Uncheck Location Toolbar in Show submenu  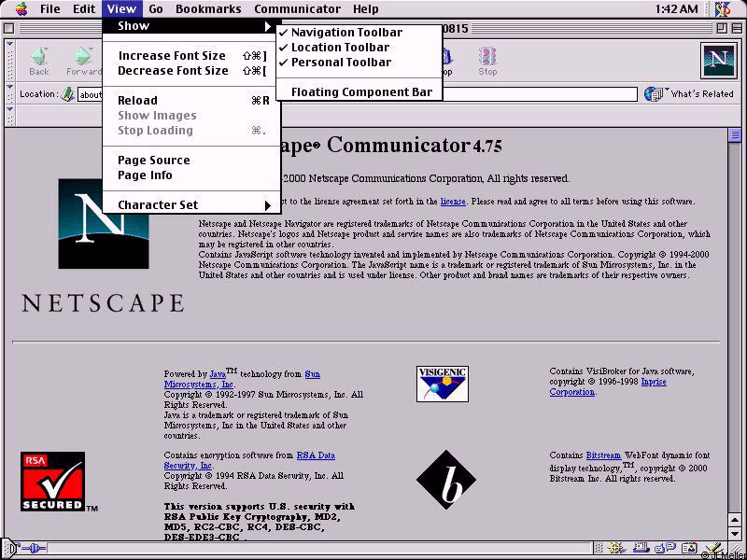pos(359,48)
